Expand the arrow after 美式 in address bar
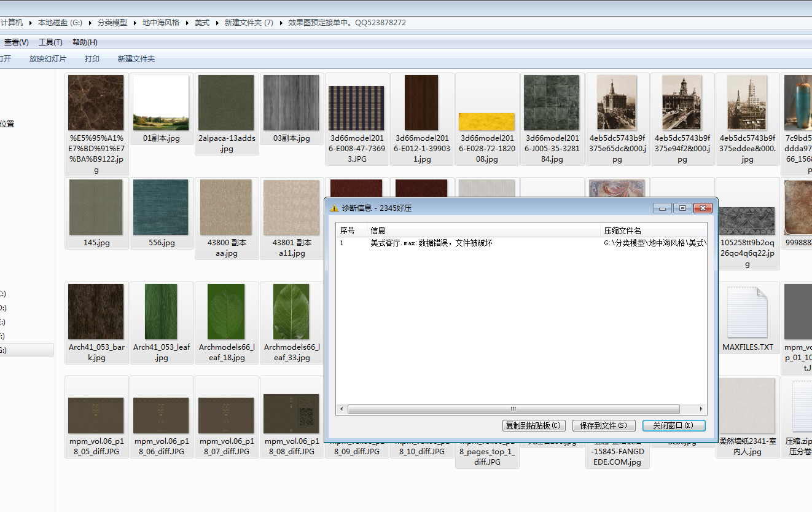 [217, 23]
